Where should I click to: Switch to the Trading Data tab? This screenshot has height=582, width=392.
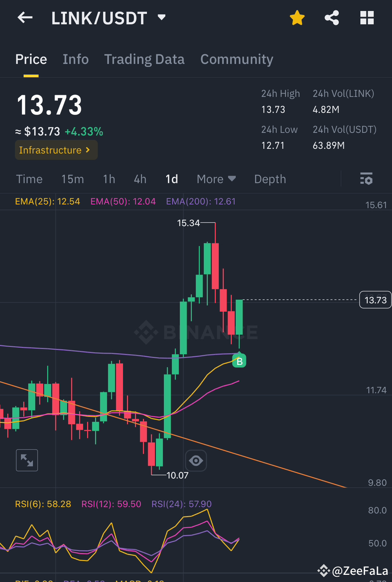[144, 59]
